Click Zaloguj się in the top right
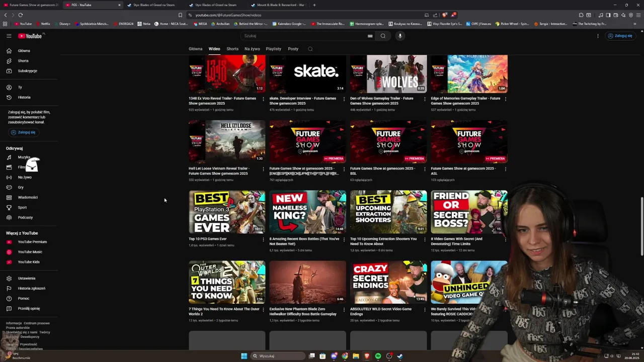Viewport: 644px width, 362px height. [x=620, y=36]
